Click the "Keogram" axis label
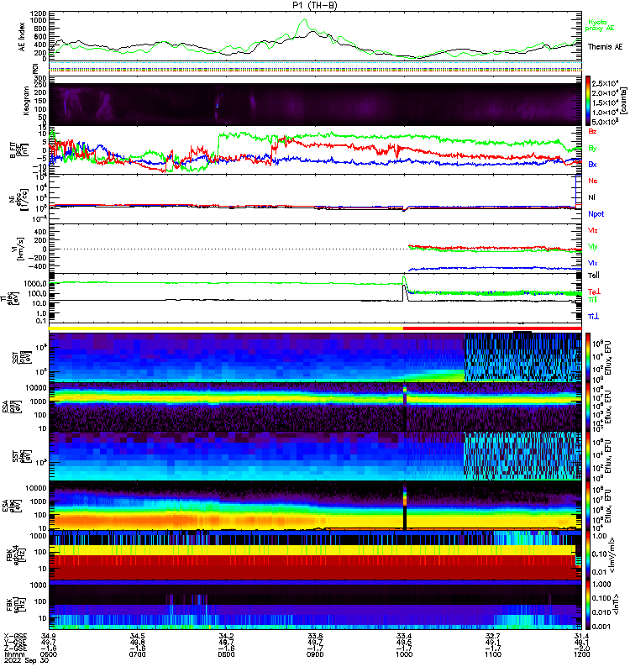Image resolution: width=630 pixels, height=672 pixels. [x=26, y=100]
